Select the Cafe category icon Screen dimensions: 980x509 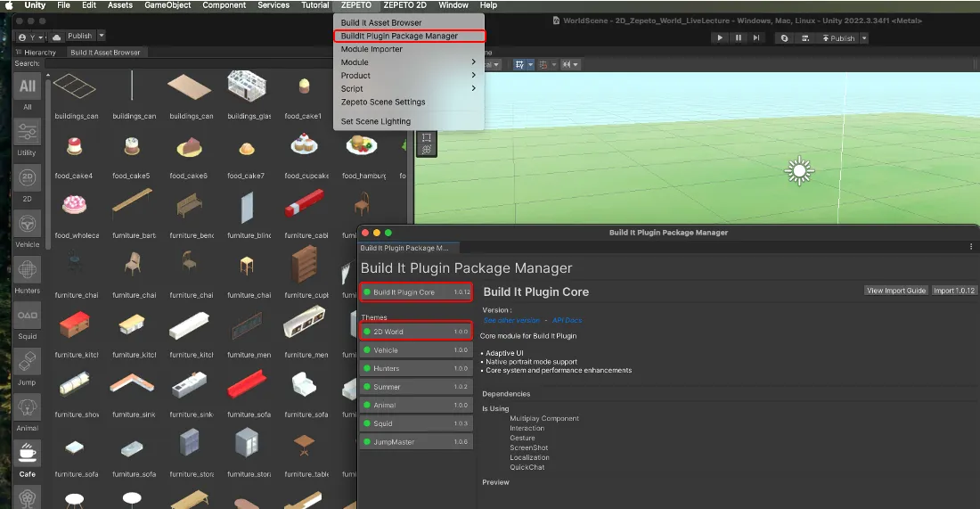click(x=27, y=454)
